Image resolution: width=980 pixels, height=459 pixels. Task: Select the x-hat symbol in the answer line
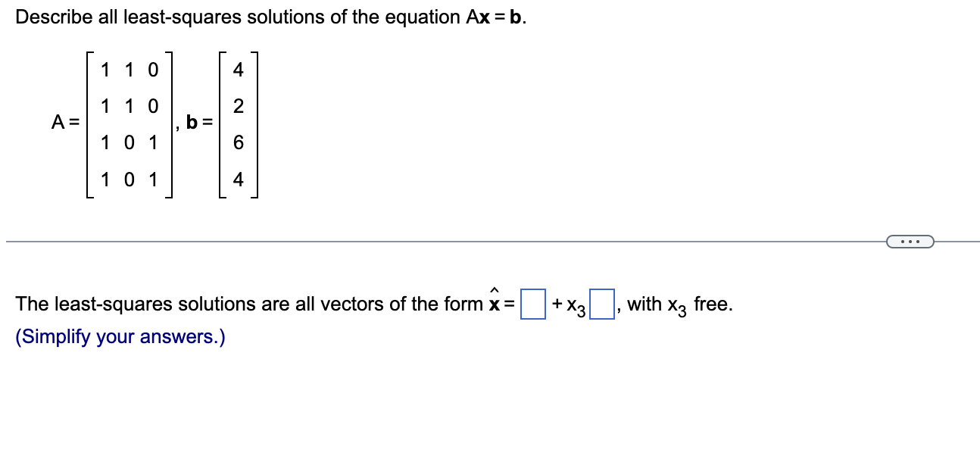(496, 301)
